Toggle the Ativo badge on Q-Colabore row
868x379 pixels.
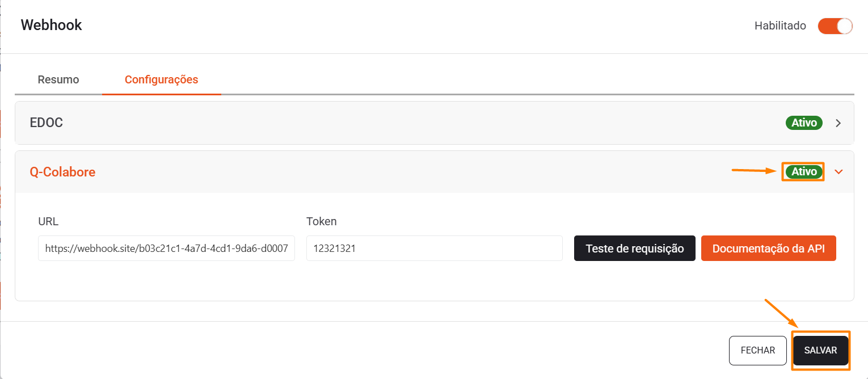pos(804,171)
